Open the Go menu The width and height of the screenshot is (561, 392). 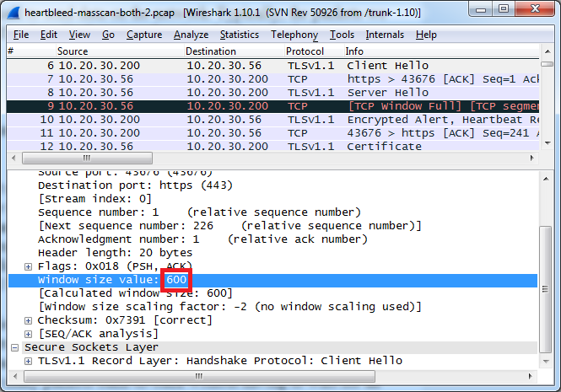108,35
